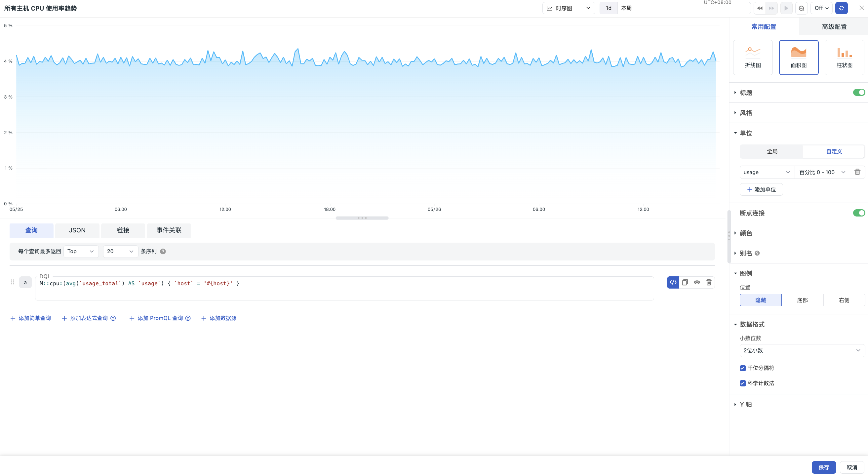Click help icon beside 添加 PromQL 查询

[188, 318]
